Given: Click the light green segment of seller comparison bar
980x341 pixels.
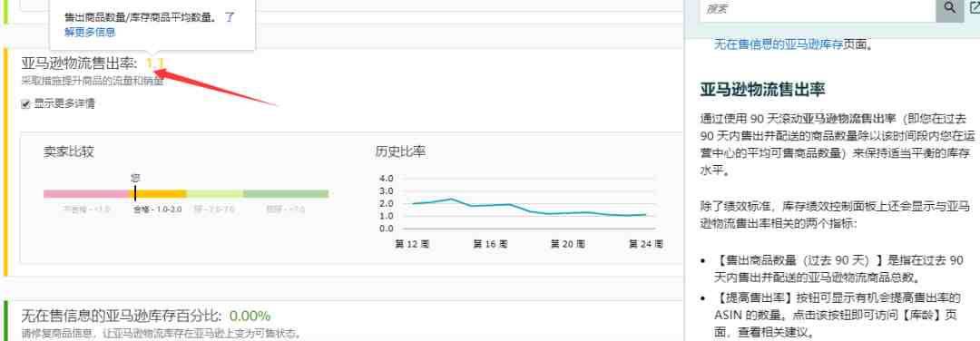Looking at the screenshot, I should [x=215, y=193].
